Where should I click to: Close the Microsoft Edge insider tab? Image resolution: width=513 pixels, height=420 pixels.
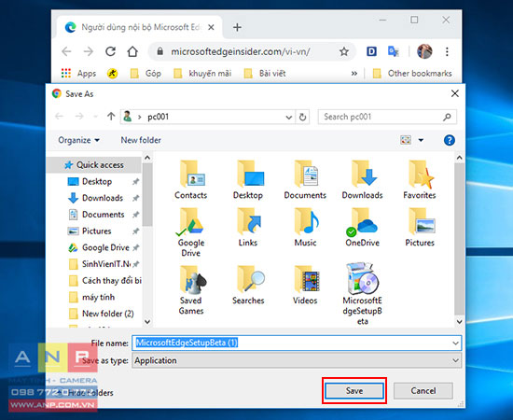pyautogui.click(x=212, y=27)
